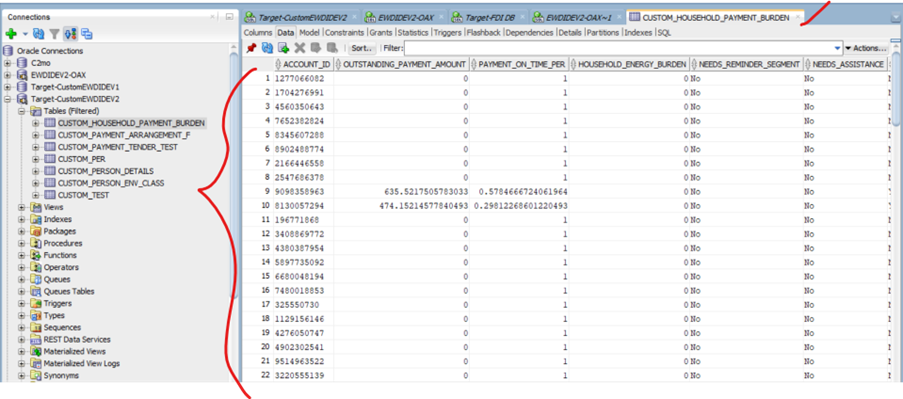Collapse the Target-CustomEWDIDEV2 connection
The height and width of the screenshot is (399, 903).
7,99
